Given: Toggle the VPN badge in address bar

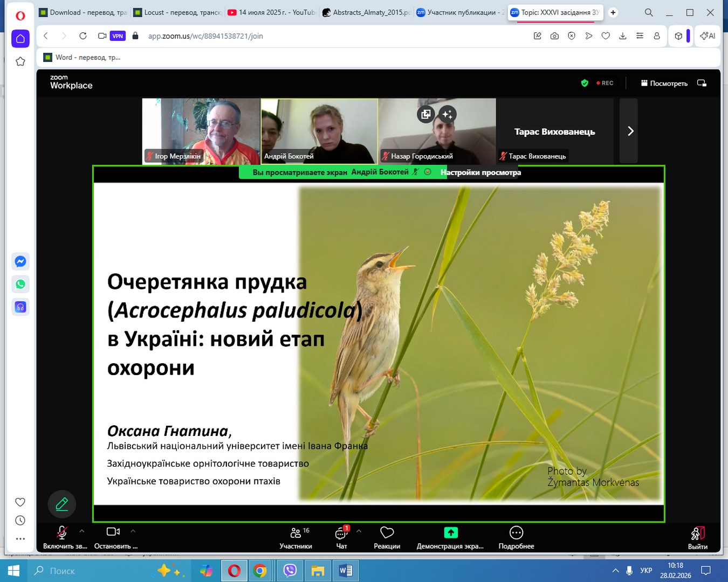Looking at the screenshot, I should click(118, 36).
